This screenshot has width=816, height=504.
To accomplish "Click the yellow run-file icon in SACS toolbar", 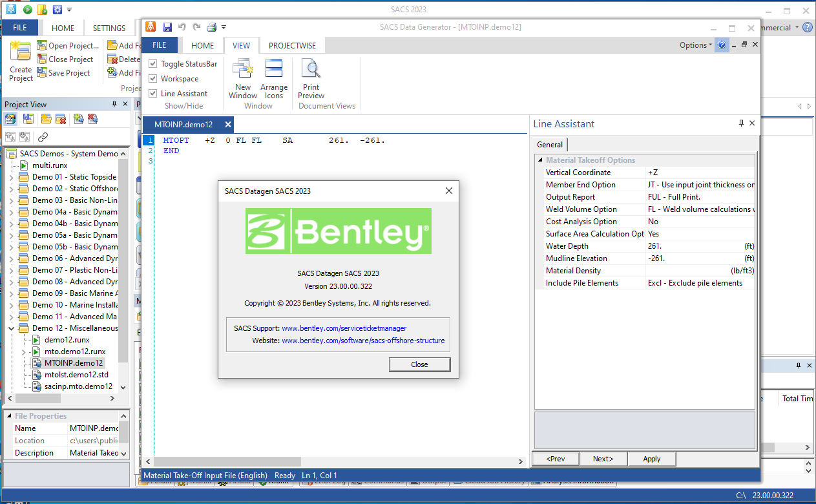I will tap(42, 10).
